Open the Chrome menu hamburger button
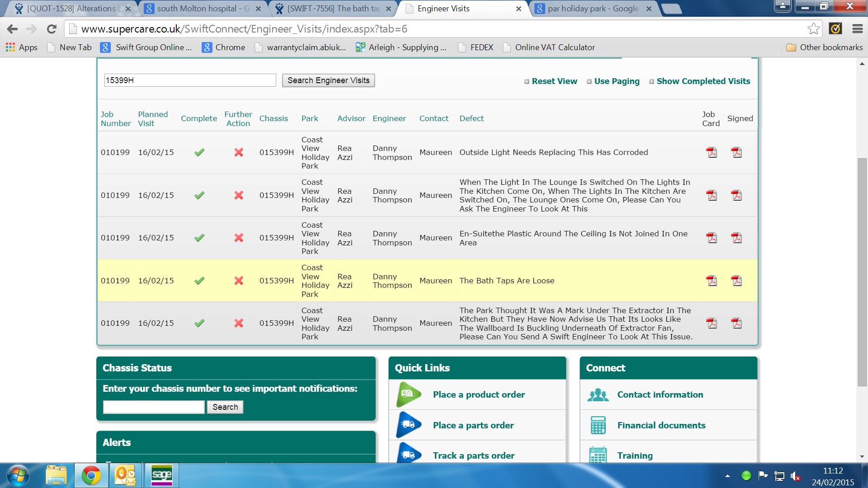This screenshot has height=488, width=868. (857, 29)
